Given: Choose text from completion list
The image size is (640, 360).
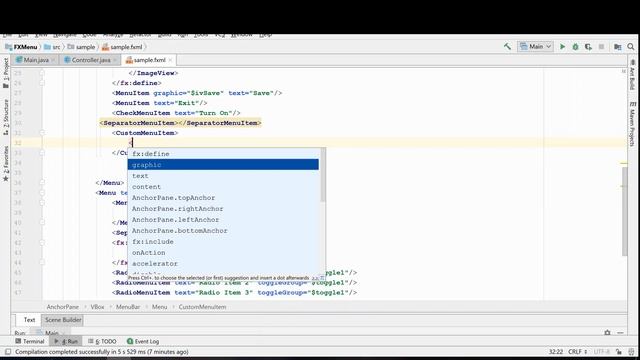Looking at the screenshot, I should [223, 176].
